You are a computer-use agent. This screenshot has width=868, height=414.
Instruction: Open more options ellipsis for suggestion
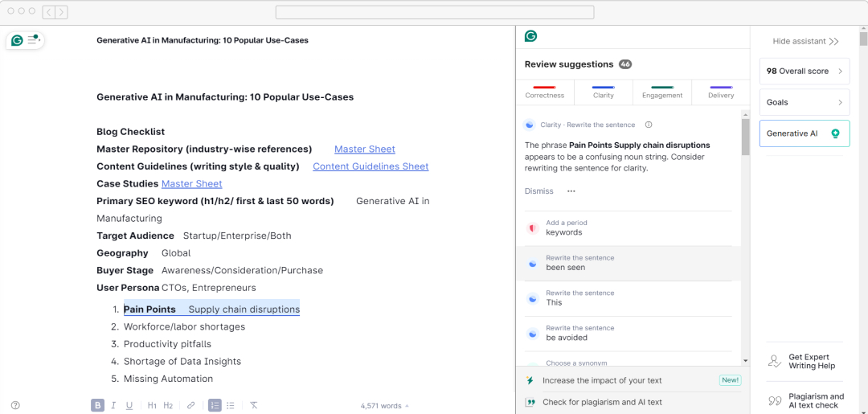coord(571,191)
